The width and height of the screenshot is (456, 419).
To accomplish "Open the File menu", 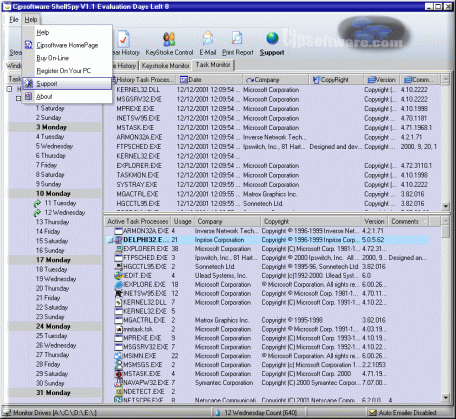I will coord(14,20).
